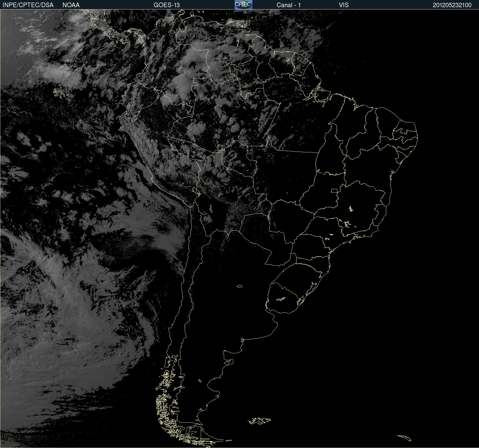Image resolution: width=479 pixels, height=448 pixels.
Task: Select the INPE/CPTEC/DSA header label
Action: (28, 5)
